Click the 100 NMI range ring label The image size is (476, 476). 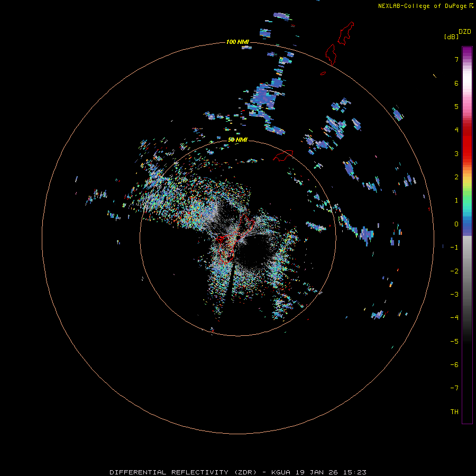pyautogui.click(x=237, y=42)
